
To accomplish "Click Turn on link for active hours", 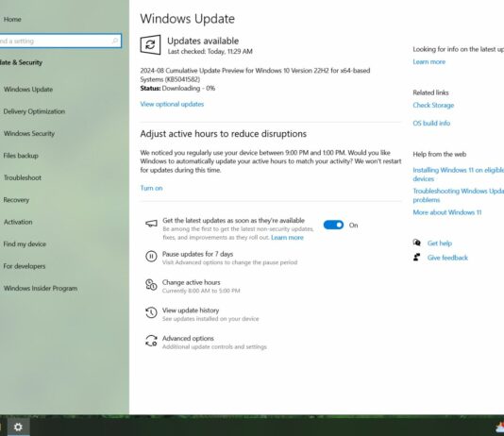I will pos(151,188).
